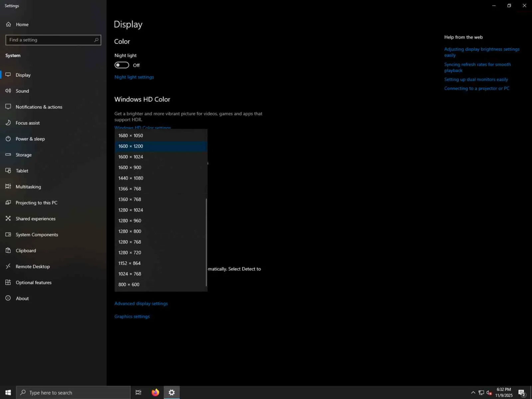The height and width of the screenshot is (399, 532).
Task: Select 1280 × 1024 in the dropdown
Action: 161,210
